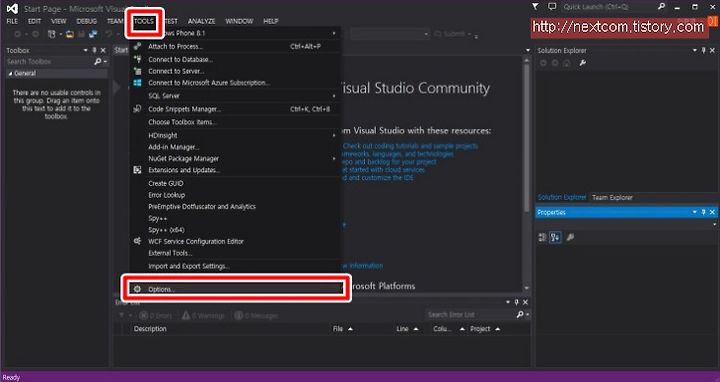Open Solution Explorer window options dropdown arrow
This screenshot has width=720, height=382.
(695, 51)
